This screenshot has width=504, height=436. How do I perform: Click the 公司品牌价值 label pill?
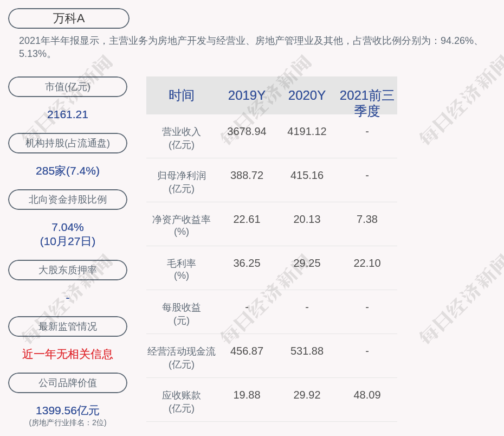(x=68, y=383)
